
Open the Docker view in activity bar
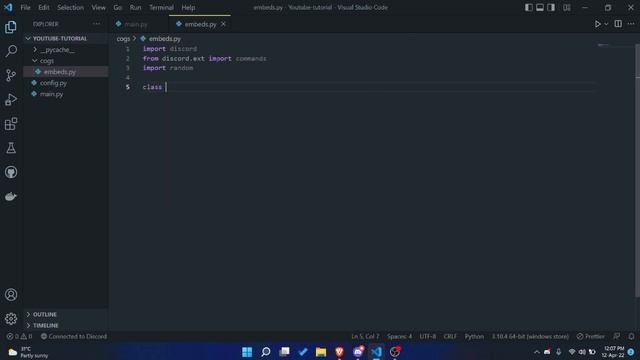[11, 196]
